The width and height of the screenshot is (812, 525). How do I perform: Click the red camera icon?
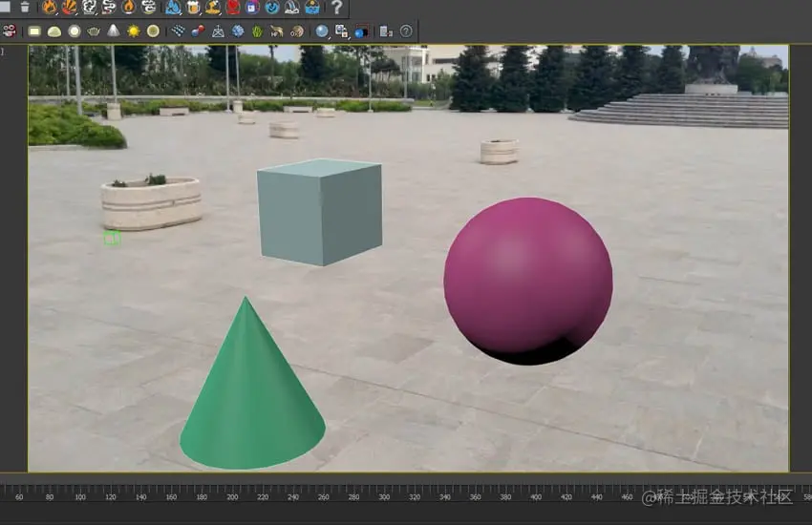pyautogui.click(x=9, y=31)
